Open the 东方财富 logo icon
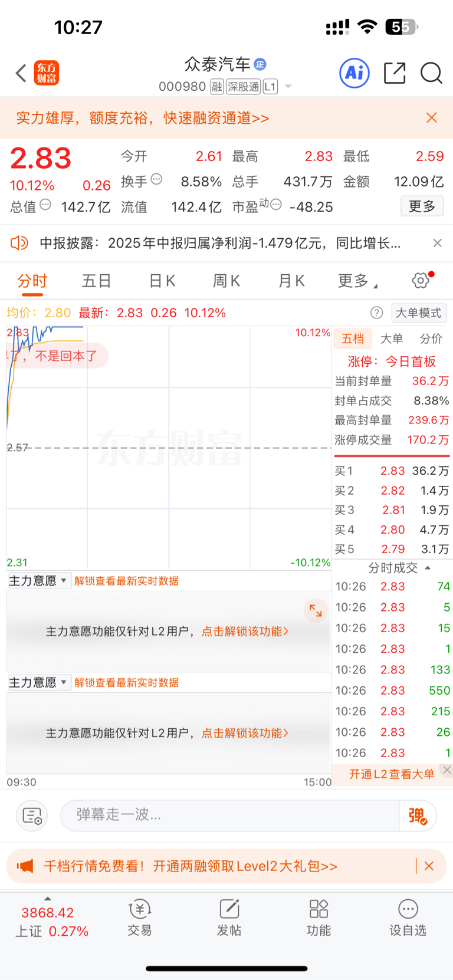The width and height of the screenshot is (453, 980). [x=46, y=73]
